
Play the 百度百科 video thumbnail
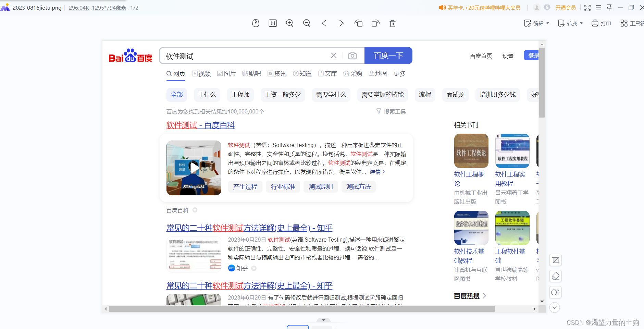click(x=194, y=168)
